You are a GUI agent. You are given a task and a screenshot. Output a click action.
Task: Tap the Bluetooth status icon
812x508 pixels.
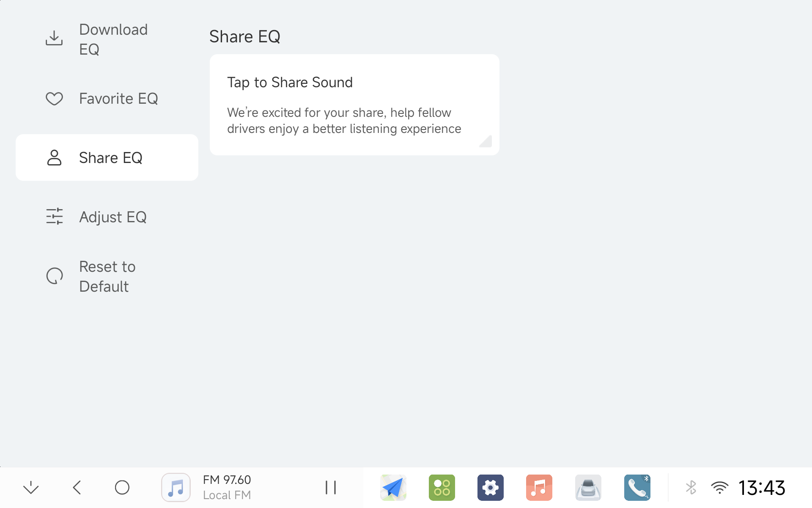(691, 488)
